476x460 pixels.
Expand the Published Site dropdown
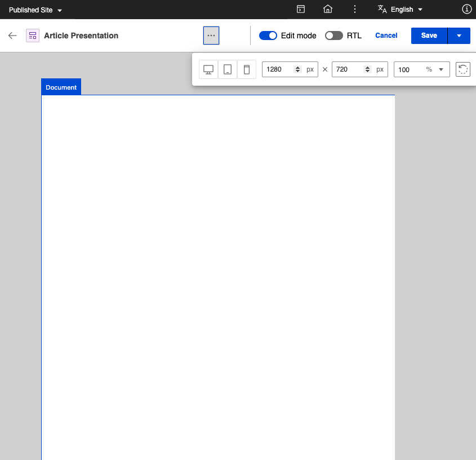pos(35,10)
